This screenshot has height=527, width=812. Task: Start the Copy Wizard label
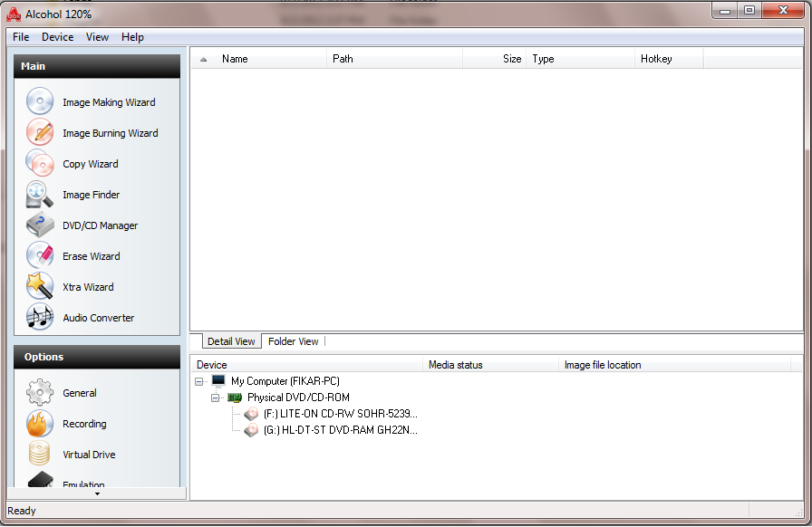pyautogui.click(x=90, y=164)
